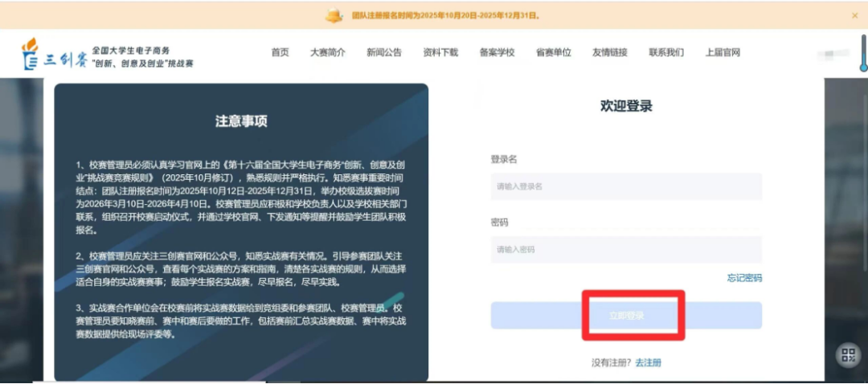Screen dimensions: 868x384
Task: Follow the 去注册 link
Action: coord(648,363)
